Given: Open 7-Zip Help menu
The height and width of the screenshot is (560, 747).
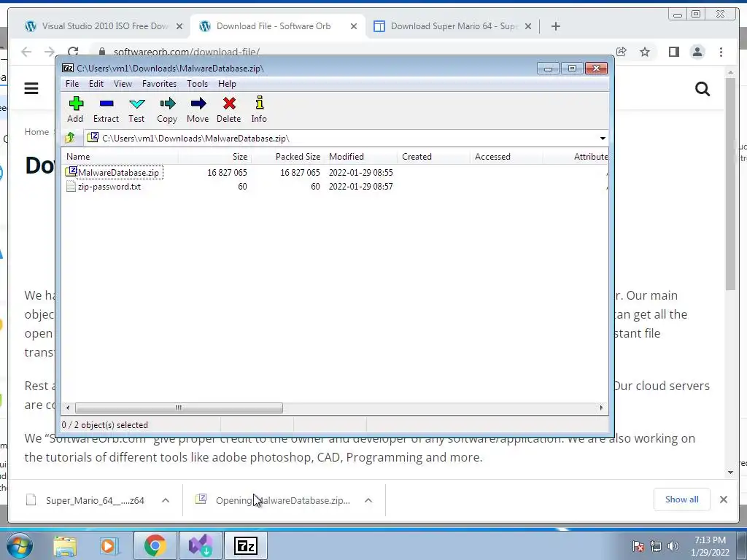Looking at the screenshot, I should 227,84.
